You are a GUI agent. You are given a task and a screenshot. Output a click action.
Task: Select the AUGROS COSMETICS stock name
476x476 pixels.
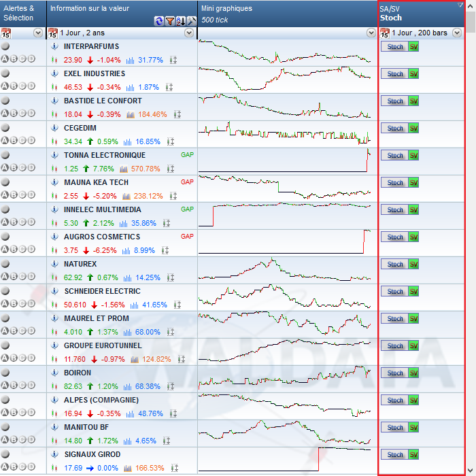[x=102, y=237]
